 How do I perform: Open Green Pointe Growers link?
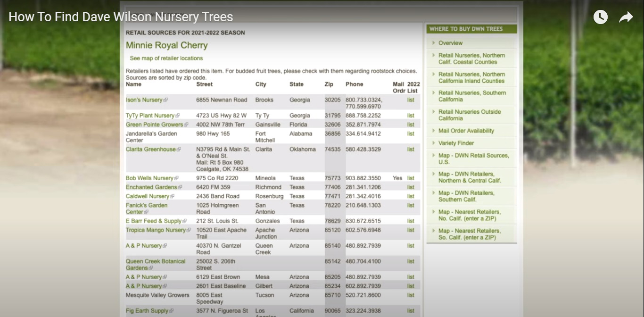154,125
